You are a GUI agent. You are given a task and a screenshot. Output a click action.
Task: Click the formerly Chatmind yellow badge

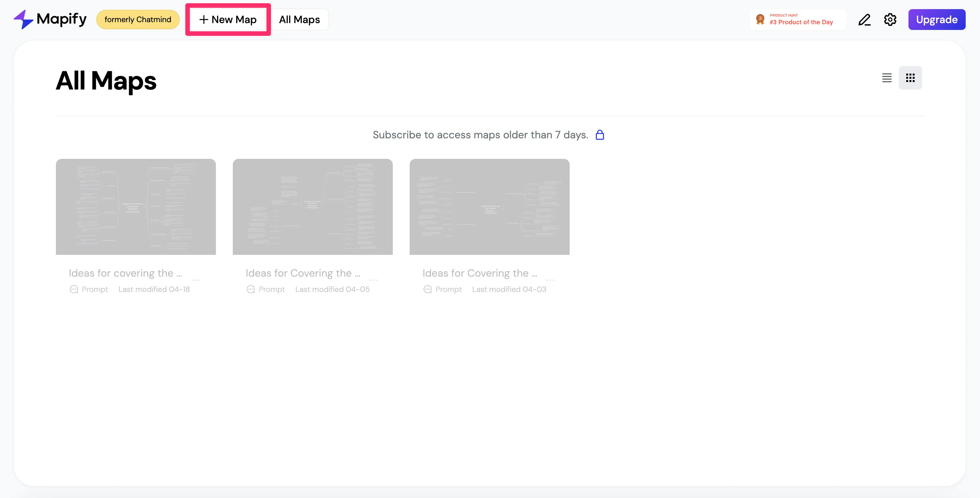click(138, 20)
